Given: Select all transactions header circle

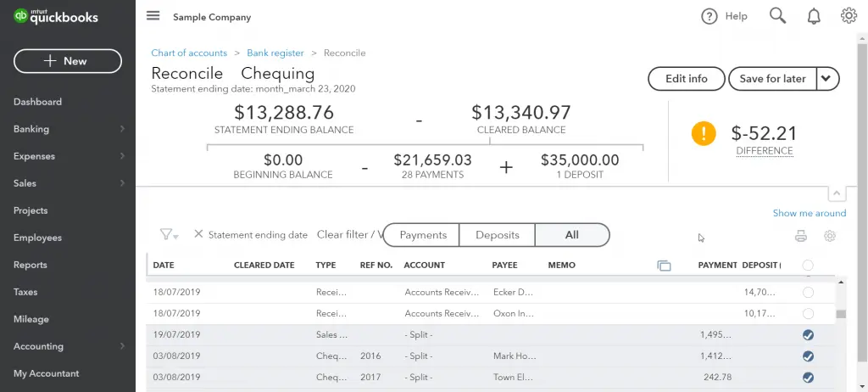Looking at the screenshot, I should [808, 265].
